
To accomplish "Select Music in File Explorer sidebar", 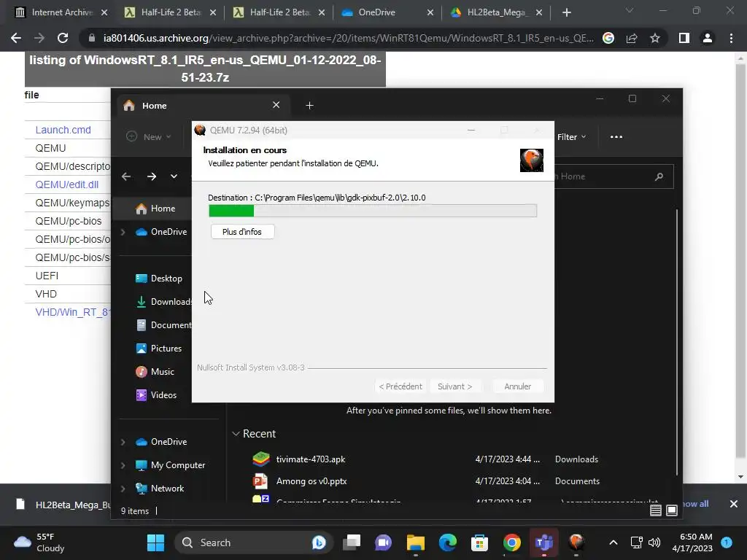I will click(x=155, y=372).
